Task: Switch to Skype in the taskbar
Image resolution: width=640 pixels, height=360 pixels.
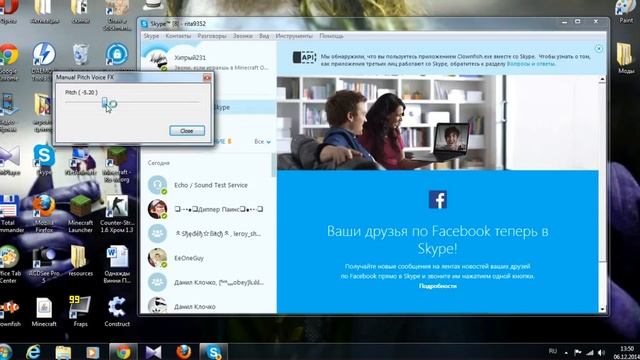Action: [213, 351]
